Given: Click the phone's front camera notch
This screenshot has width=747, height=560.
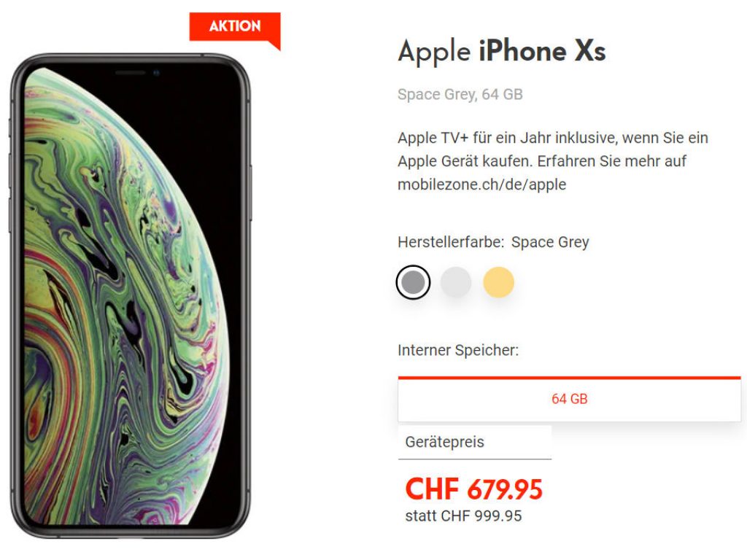Looking at the screenshot, I should pyautogui.click(x=136, y=73).
